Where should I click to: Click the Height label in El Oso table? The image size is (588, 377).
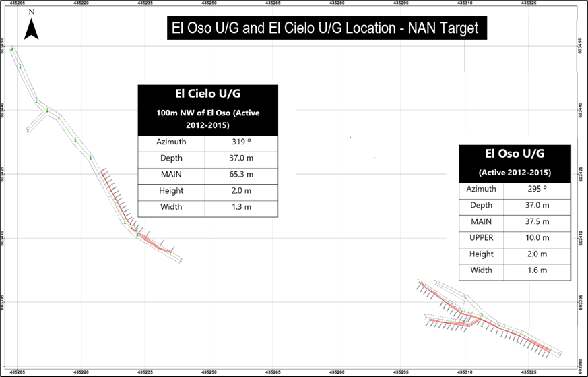[x=481, y=254]
